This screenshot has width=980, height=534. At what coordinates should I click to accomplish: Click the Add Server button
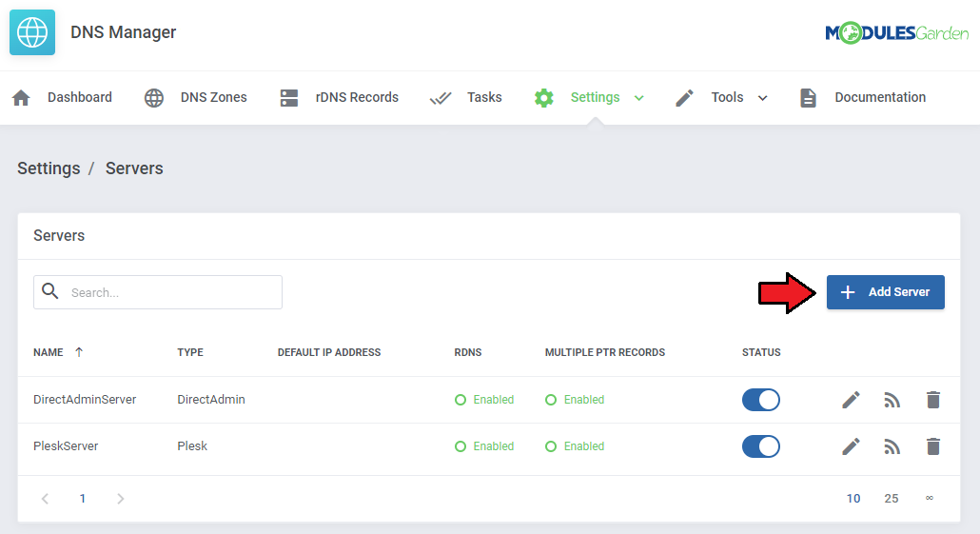click(885, 292)
